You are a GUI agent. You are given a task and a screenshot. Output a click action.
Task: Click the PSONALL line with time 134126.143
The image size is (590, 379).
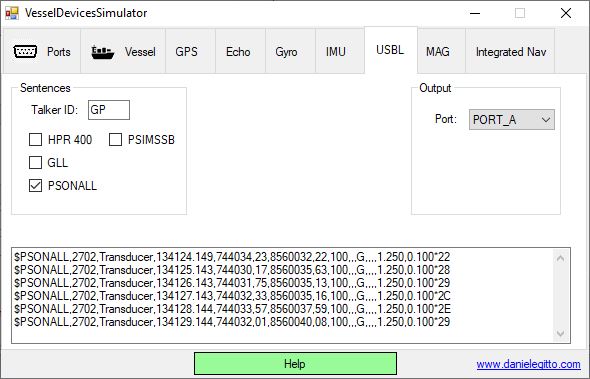point(232,283)
